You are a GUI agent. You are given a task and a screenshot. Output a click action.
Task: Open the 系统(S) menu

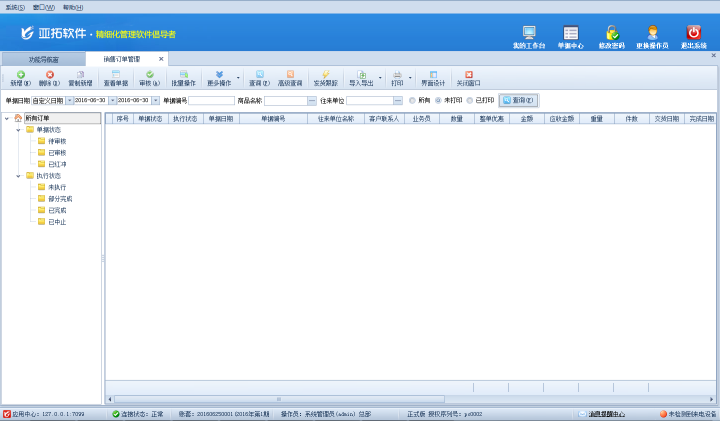click(x=15, y=7)
